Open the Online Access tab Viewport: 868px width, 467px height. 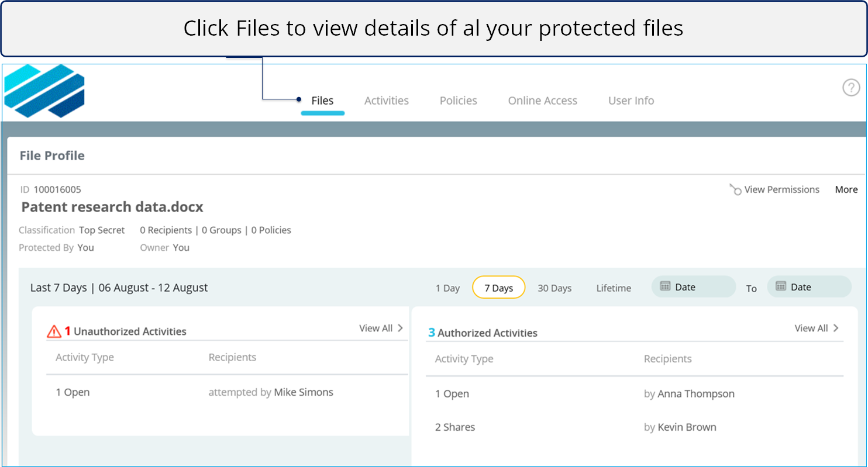542,101
